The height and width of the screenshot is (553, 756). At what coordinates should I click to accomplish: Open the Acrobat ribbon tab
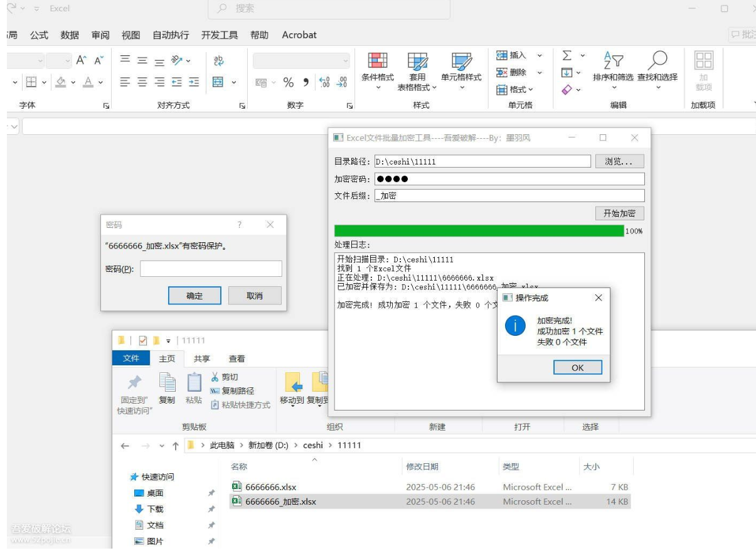299,35
